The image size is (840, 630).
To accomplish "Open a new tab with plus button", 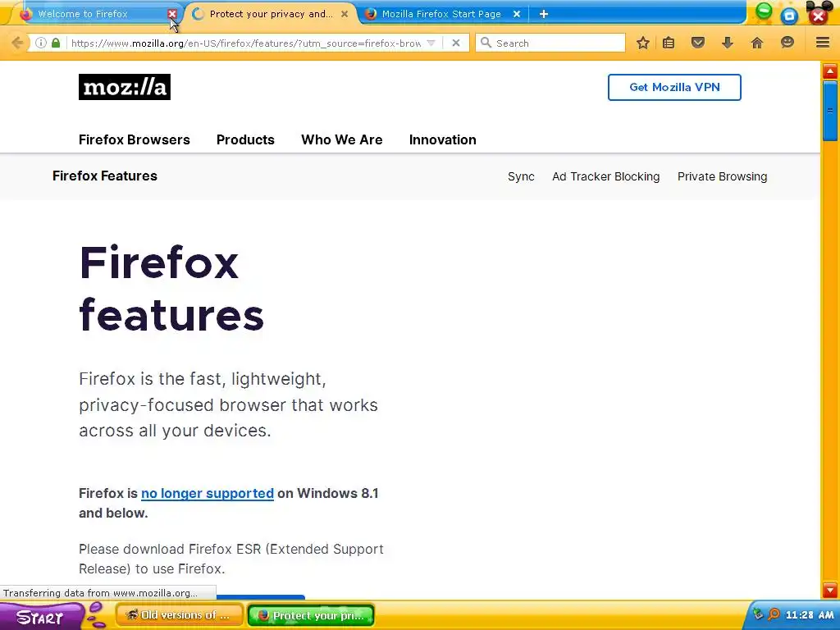I will (544, 14).
